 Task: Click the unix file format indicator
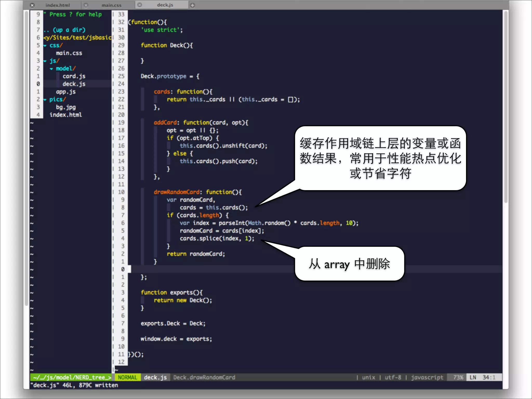click(x=369, y=377)
